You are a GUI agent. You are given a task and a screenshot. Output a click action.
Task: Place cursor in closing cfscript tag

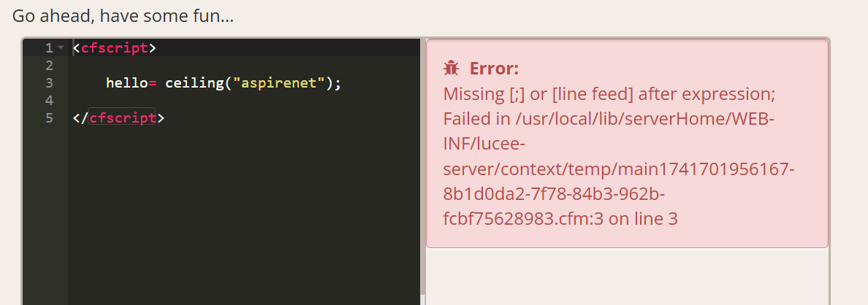tap(118, 117)
